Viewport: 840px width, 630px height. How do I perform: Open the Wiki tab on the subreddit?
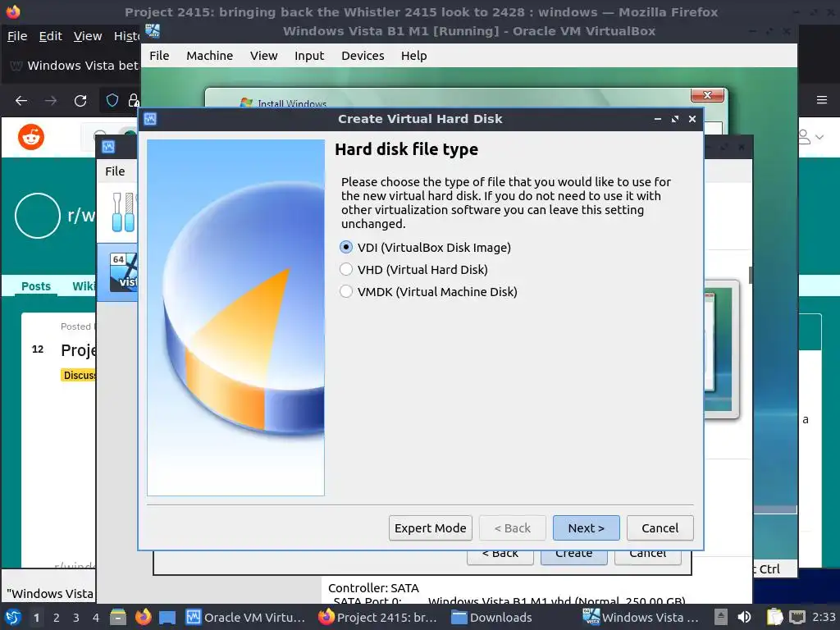(x=84, y=286)
